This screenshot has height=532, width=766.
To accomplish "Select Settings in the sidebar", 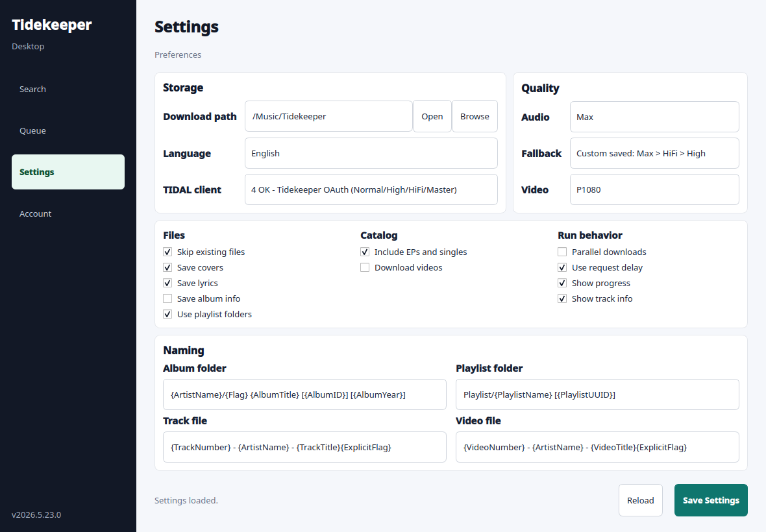I will tap(68, 172).
